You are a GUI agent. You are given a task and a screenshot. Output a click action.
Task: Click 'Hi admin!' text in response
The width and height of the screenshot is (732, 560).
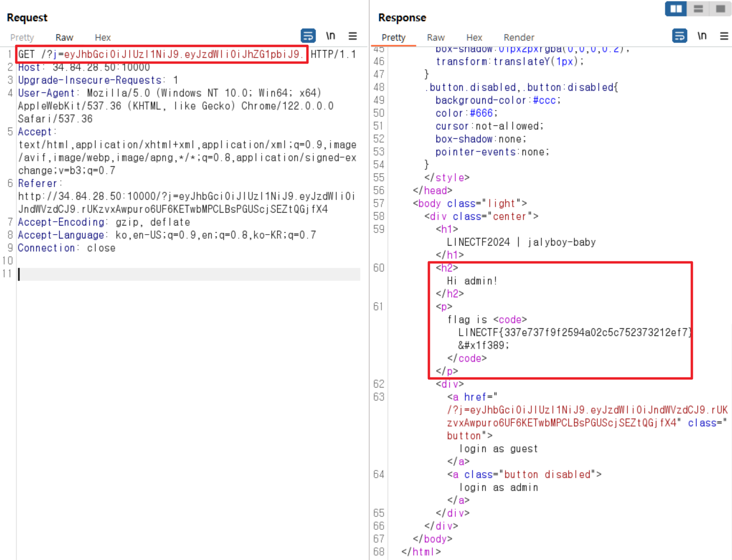pos(472,281)
